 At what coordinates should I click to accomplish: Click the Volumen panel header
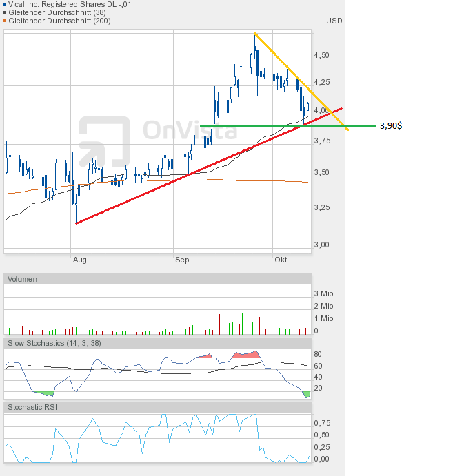click(22, 279)
